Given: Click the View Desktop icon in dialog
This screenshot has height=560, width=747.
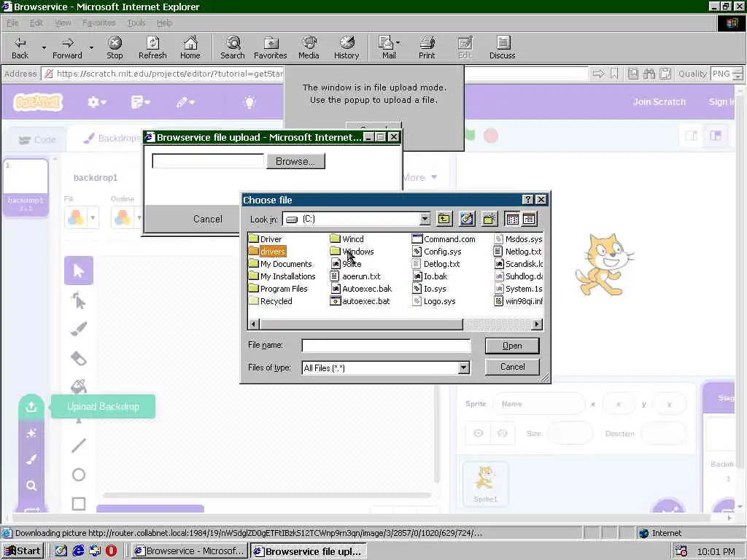Looking at the screenshot, I should (467, 219).
